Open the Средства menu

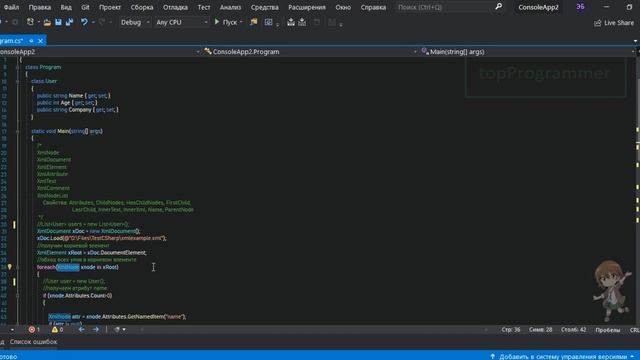pyautogui.click(x=264, y=7)
